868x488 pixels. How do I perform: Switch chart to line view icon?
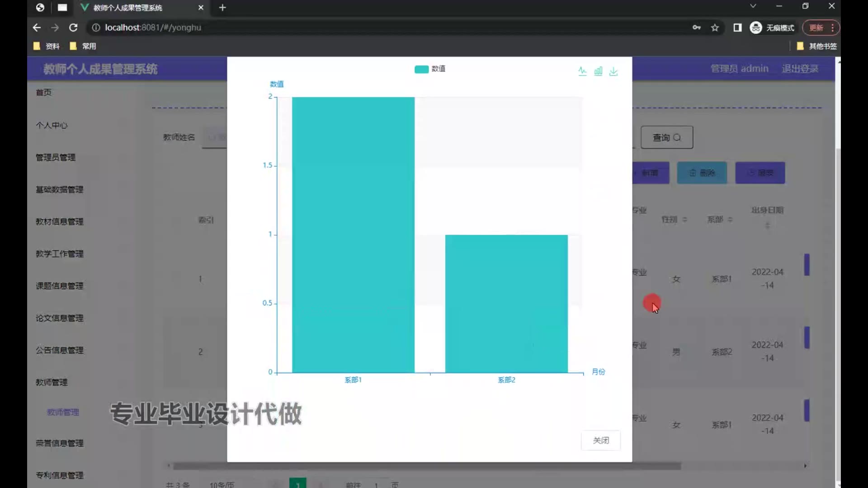[582, 71]
